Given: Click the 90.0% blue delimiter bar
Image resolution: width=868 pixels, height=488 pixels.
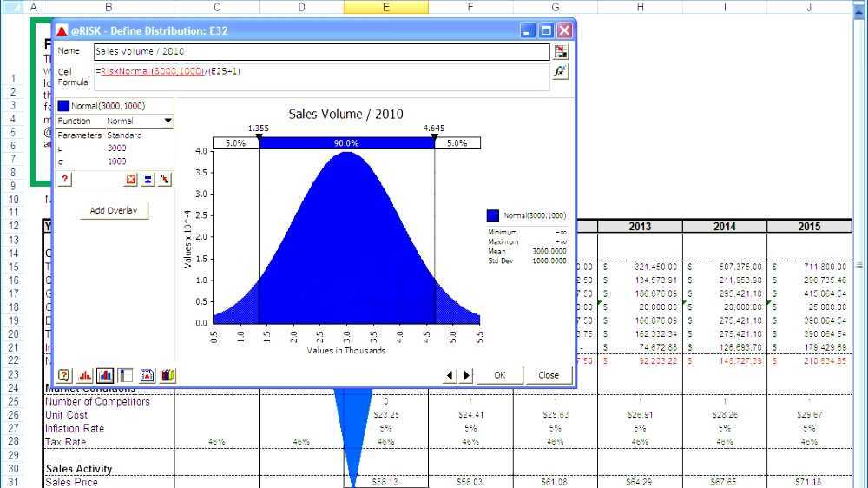Looking at the screenshot, I should tap(346, 143).
